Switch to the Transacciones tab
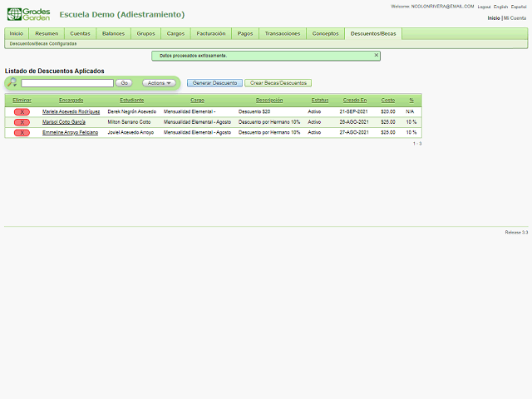The height and width of the screenshot is (399, 532). click(282, 33)
